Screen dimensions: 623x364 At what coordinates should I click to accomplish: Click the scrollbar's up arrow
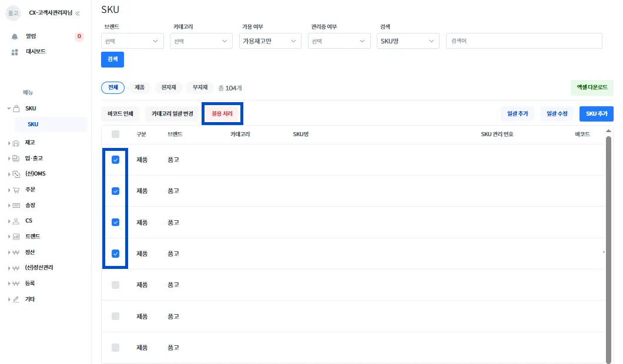point(608,130)
